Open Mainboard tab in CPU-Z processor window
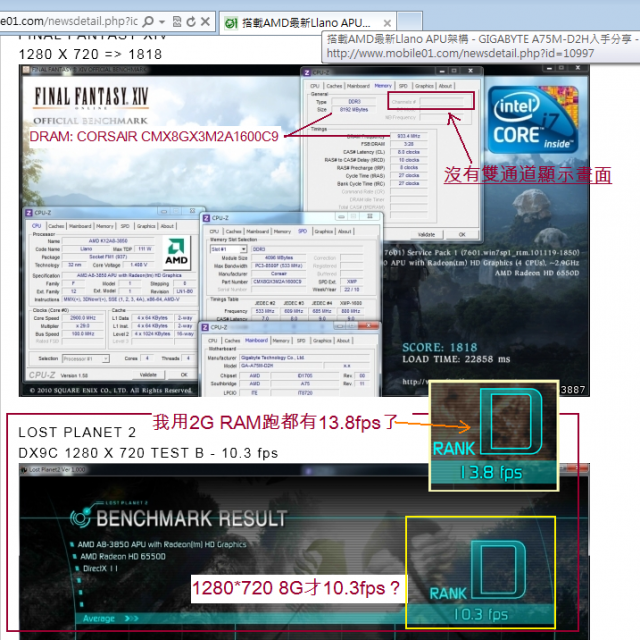This screenshot has height=640, width=640. 80,226
